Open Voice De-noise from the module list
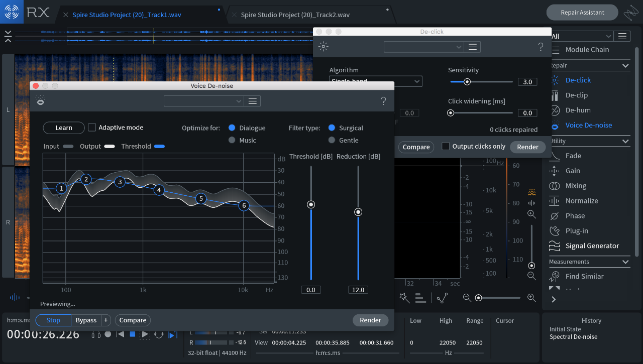643x364 pixels. 589,125
